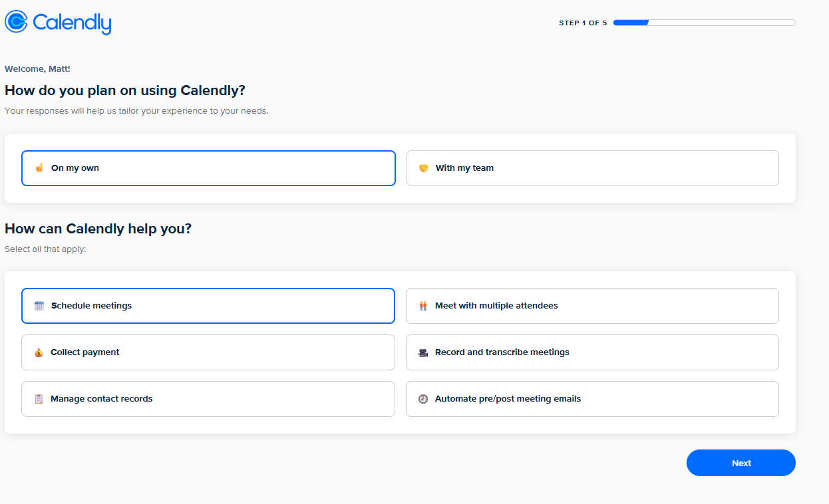Toggle Automate pre/post meeting emails

[592, 399]
